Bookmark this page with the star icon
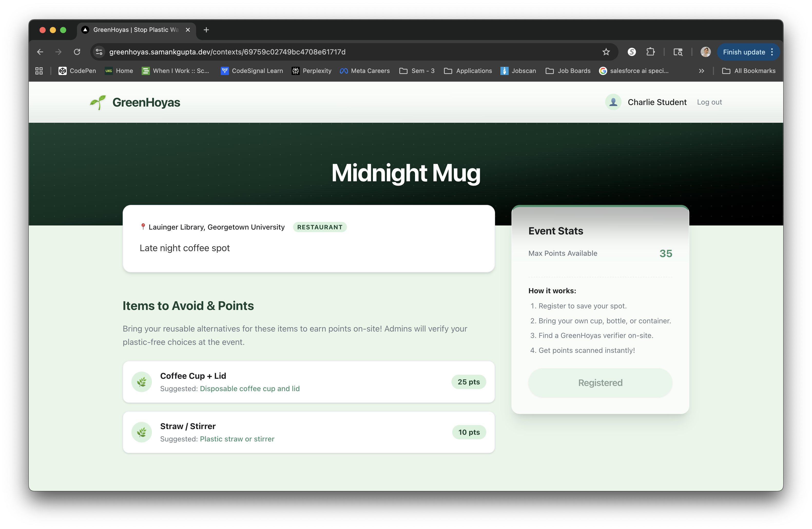Image resolution: width=812 pixels, height=529 pixels. [x=606, y=52]
